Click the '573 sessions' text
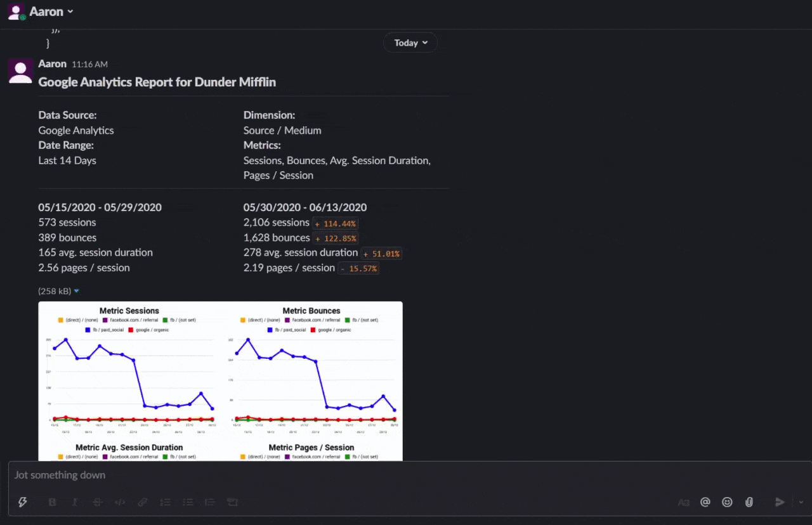Viewport: 812px width, 525px height. pyautogui.click(x=67, y=223)
